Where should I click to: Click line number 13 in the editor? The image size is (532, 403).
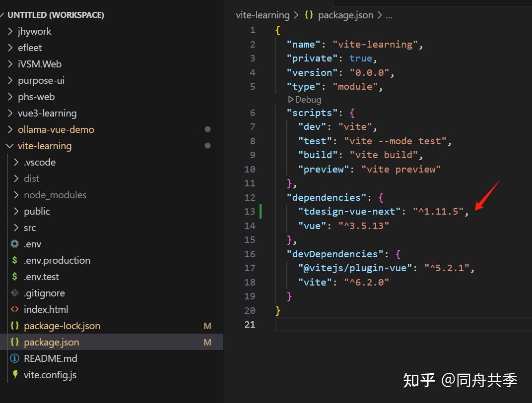tap(250, 211)
